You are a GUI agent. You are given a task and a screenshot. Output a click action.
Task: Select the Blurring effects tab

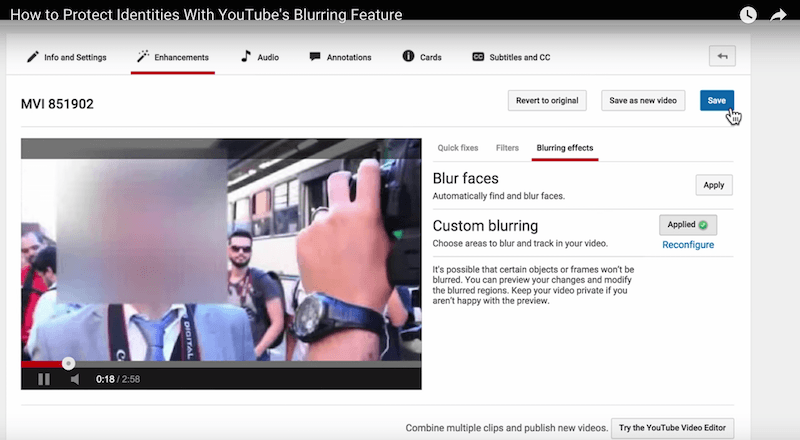click(x=565, y=148)
